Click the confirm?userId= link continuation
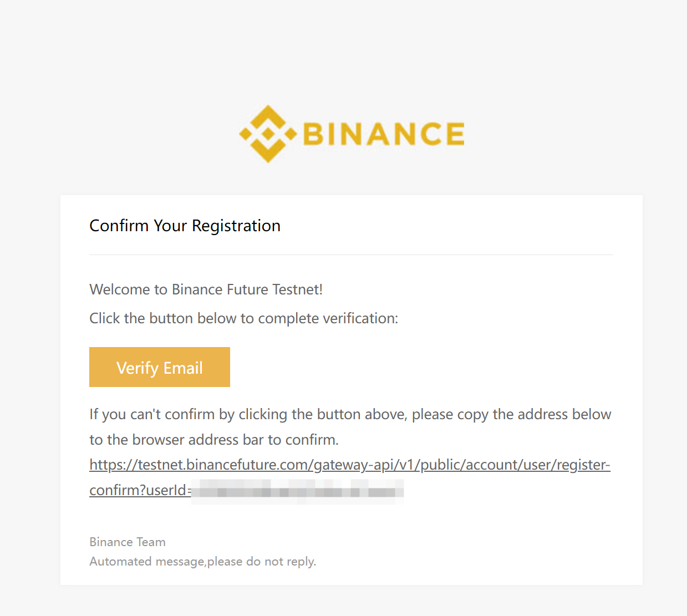The image size is (687, 616). coord(141,490)
